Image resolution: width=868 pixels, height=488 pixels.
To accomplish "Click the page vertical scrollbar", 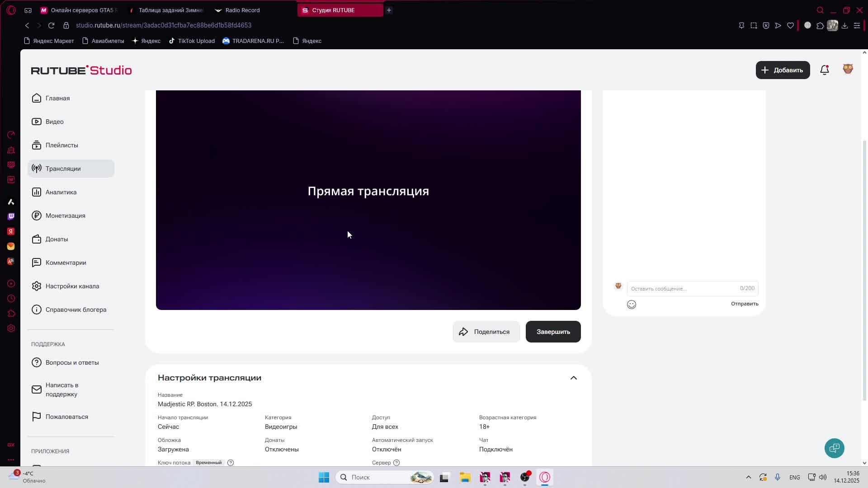I will coord(864,271).
